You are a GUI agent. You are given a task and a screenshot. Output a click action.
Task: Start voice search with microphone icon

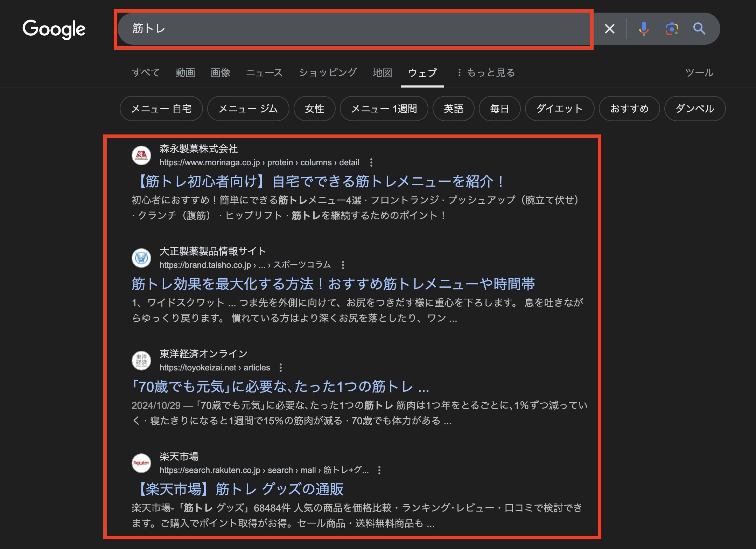click(643, 29)
